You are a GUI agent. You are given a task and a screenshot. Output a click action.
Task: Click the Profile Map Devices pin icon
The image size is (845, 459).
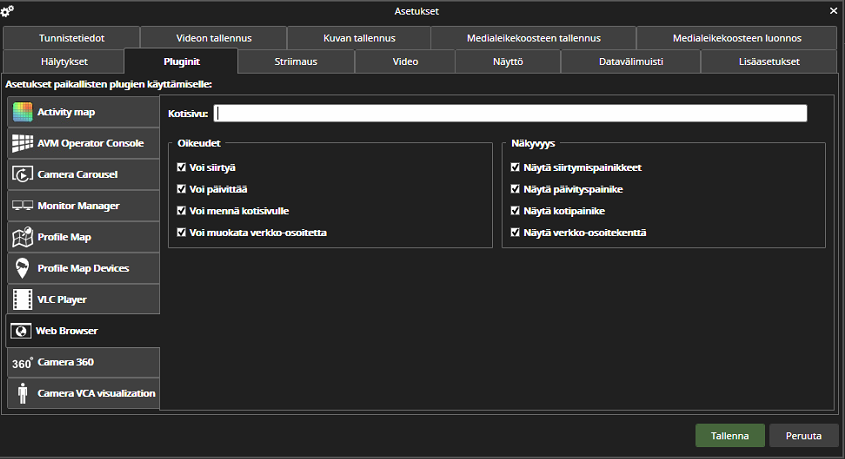point(22,268)
